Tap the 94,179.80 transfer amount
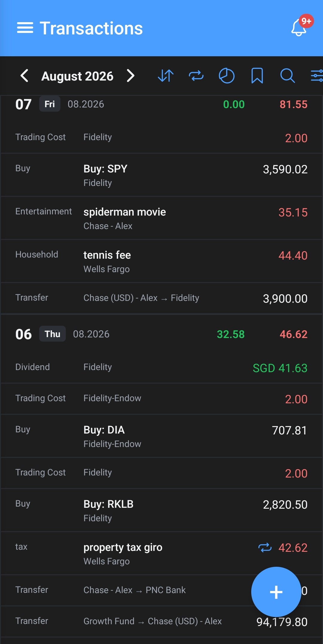The image size is (323, 644). tap(282, 622)
